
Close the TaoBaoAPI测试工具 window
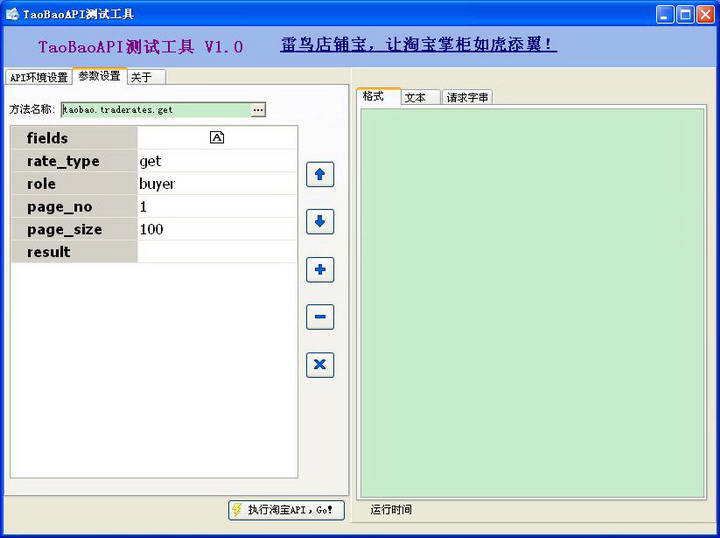pos(706,14)
